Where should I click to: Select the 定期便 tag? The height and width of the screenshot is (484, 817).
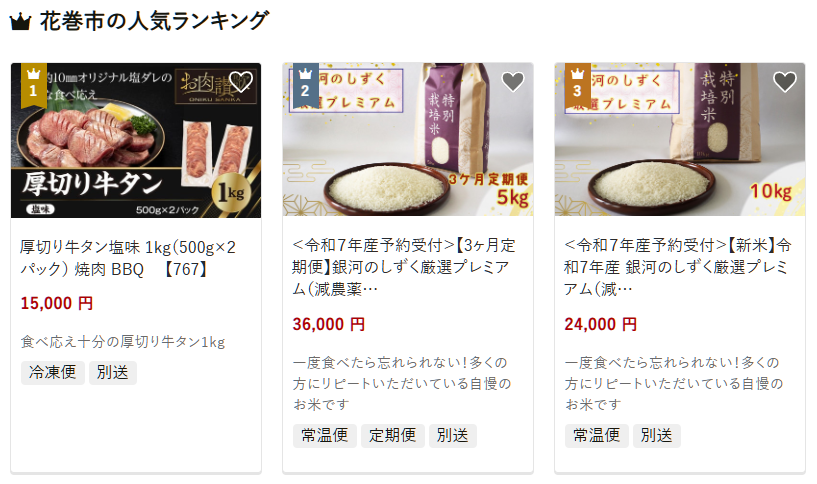click(393, 436)
